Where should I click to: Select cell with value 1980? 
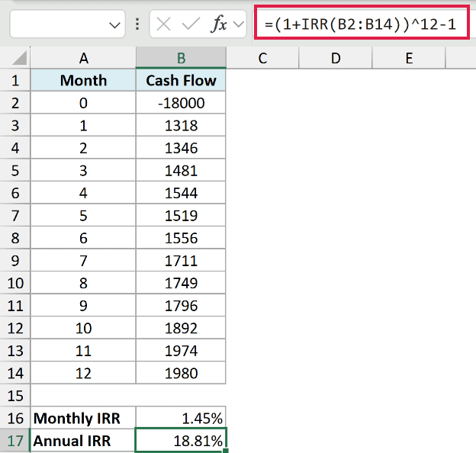[x=181, y=373]
